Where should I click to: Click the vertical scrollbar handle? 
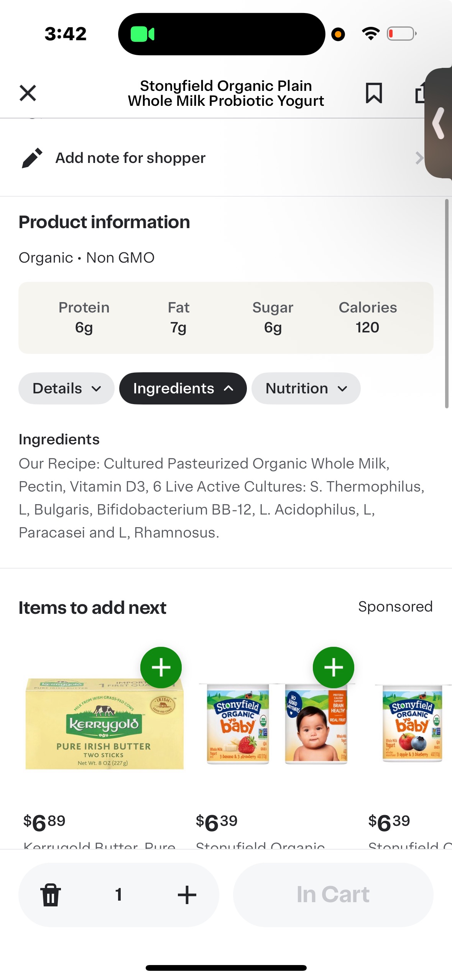point(446,303)
